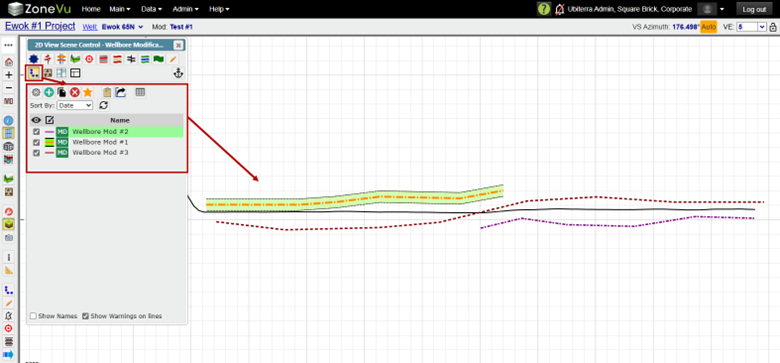Image resolution: width=780 pixels, height=363 pixels.
Task: Click the export arrow icon in panel toolbar
Action: [x=120, y=92]
